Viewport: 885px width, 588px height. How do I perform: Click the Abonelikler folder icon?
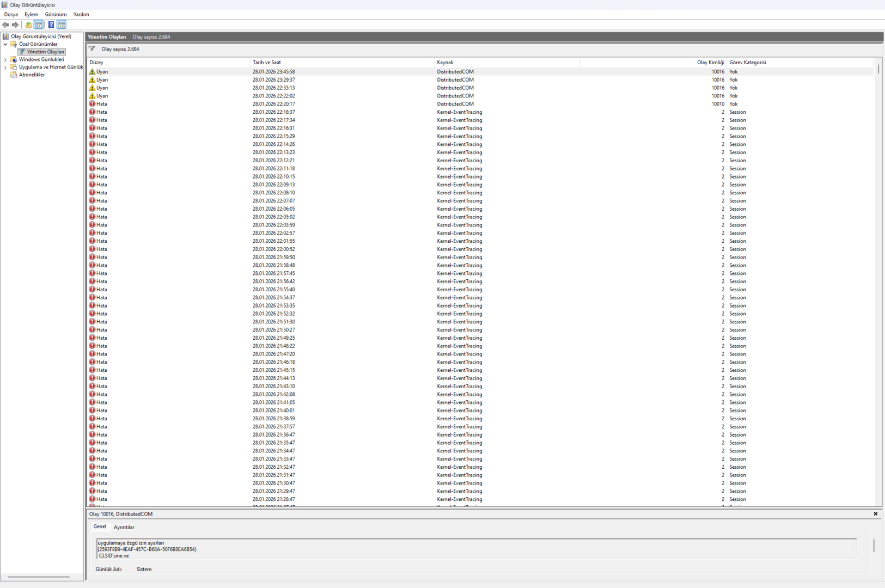point(14,75)
